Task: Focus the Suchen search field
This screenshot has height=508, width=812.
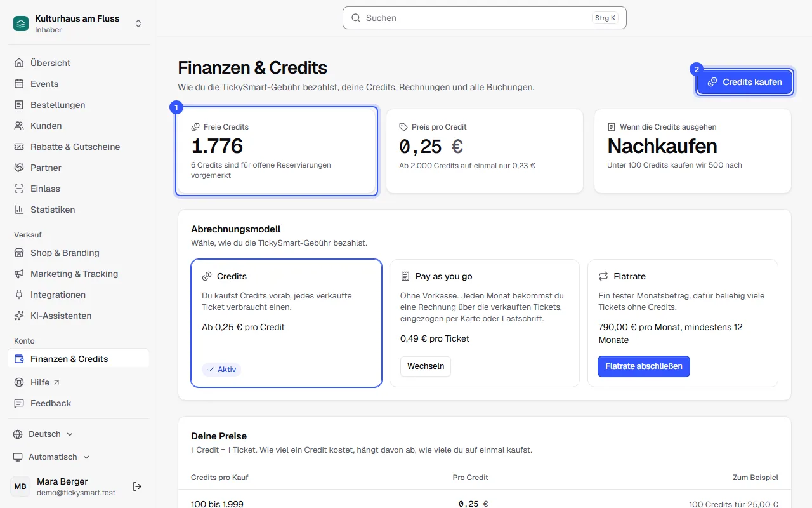Action: pos(485,18)
